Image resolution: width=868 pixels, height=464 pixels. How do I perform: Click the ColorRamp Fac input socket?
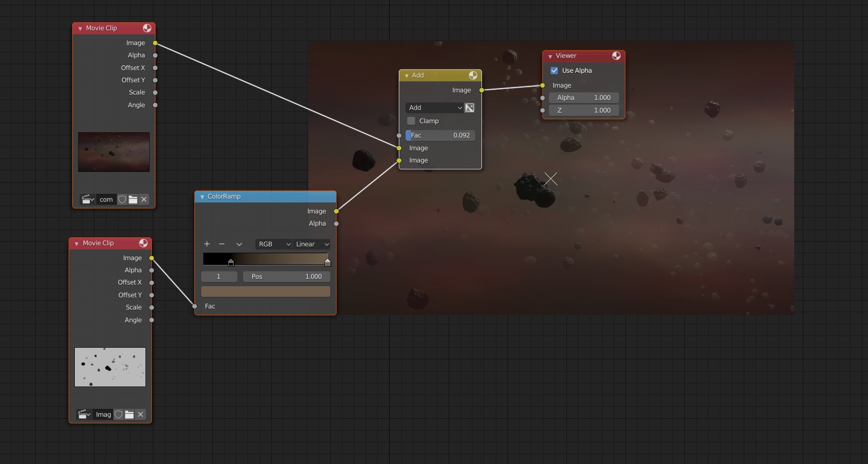195,306
